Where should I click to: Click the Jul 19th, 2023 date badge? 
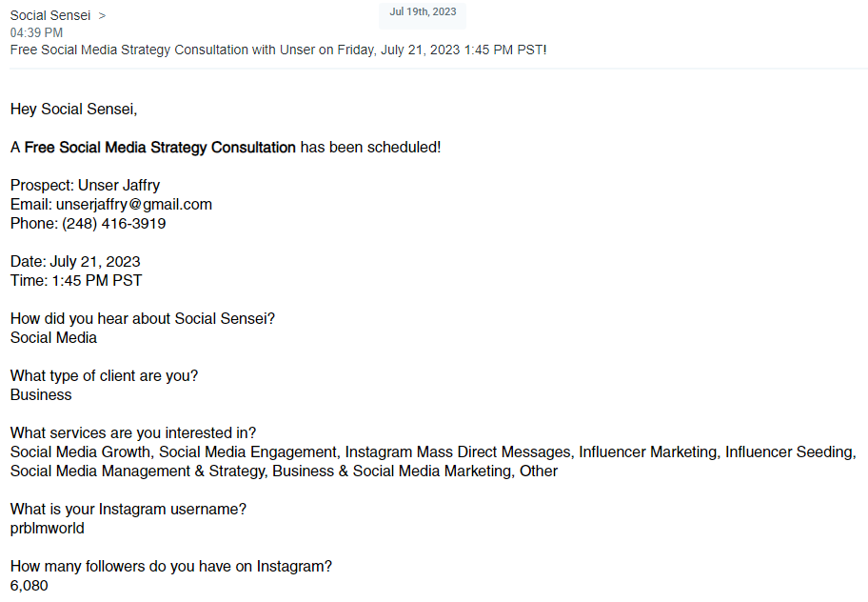(423, 11)
